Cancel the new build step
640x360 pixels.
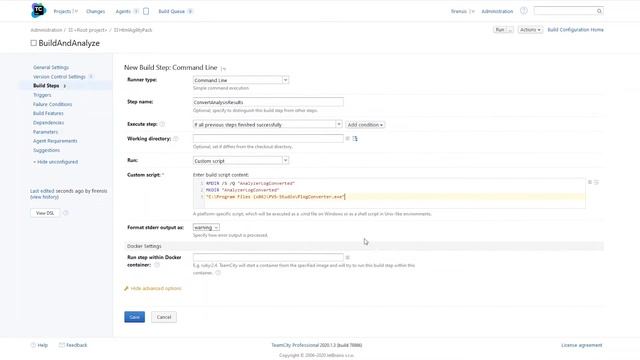164,317
